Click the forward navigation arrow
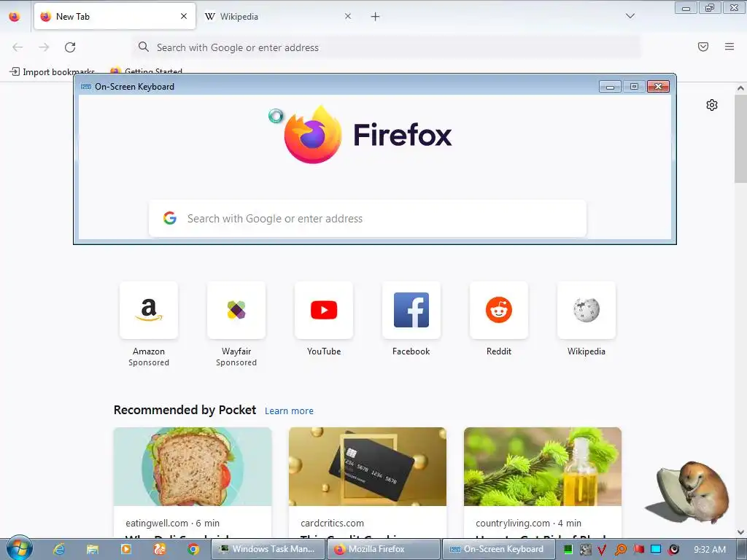The width and height of the screenshot is (747, 560). pos(44,47)
